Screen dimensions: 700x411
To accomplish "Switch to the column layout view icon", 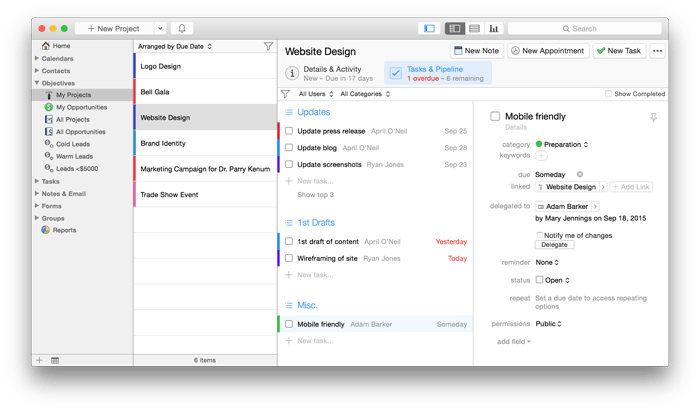I will (x=454, y=29).
